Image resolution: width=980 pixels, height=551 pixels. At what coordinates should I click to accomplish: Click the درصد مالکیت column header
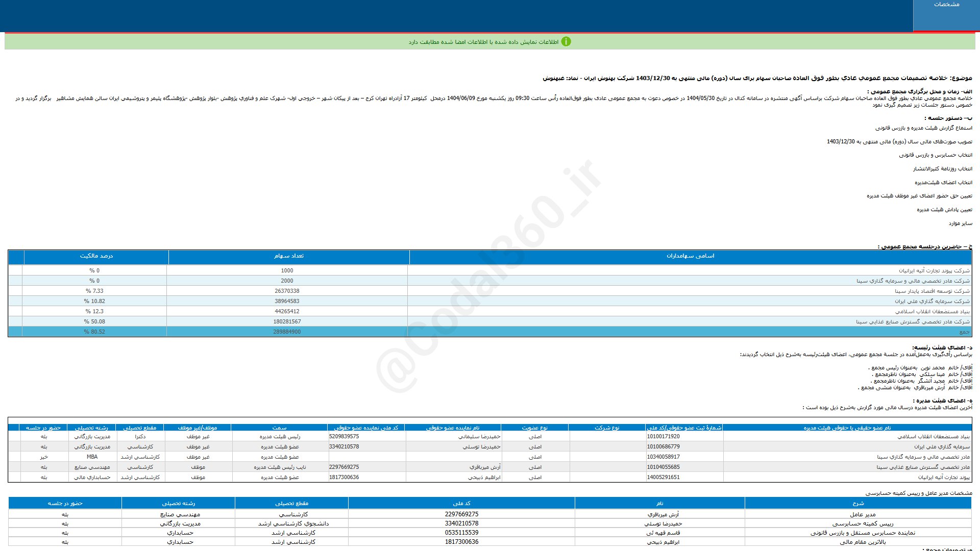point(96,256)
